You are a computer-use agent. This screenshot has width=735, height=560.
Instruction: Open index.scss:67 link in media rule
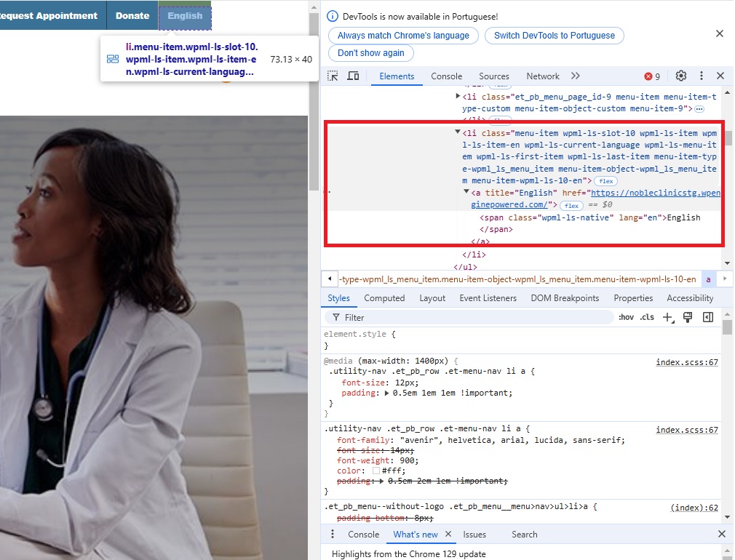point(687,362)
